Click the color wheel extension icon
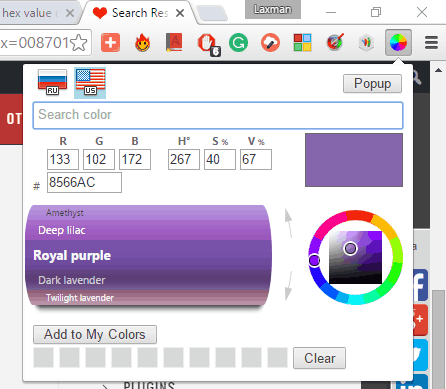This screenshot has height=389, width=446. [398, 42]
